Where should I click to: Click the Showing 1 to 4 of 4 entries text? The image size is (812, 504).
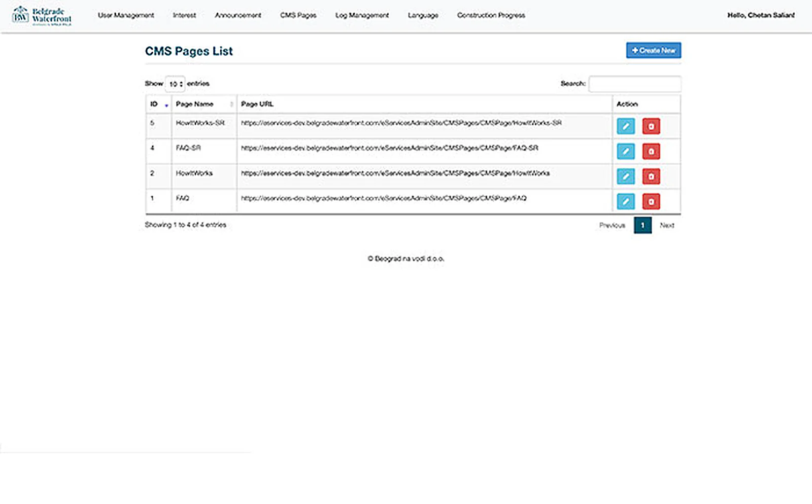coord(185,225)
